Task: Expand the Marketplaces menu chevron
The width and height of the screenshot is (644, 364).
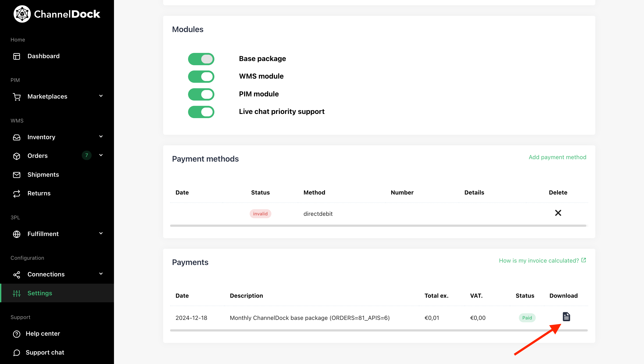Action: pyautogui.click(x=101, y=96)
